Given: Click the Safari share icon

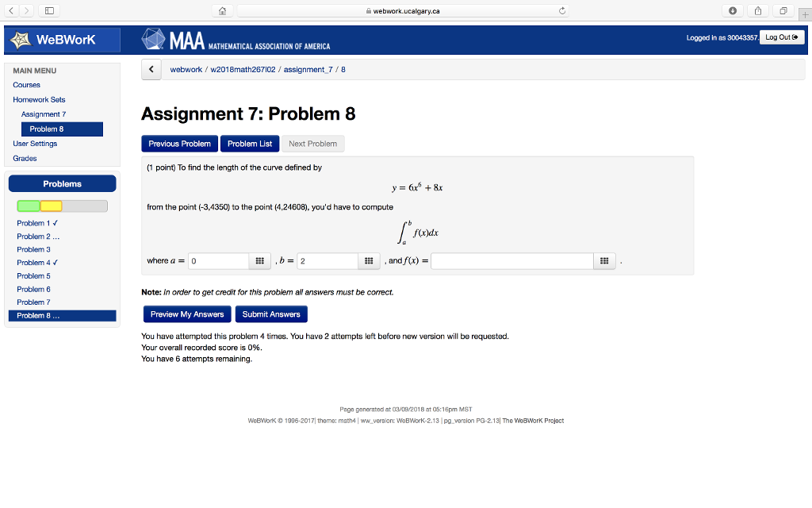Looking at the screenshot, I should (757, 10).
